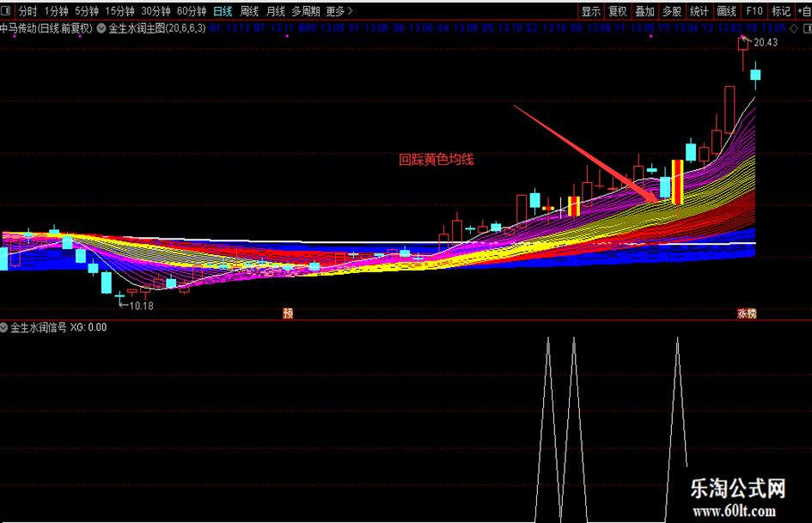Open the 显示 display menu
The width and height of the screenshot is (812, 523).
pos(591,11)
